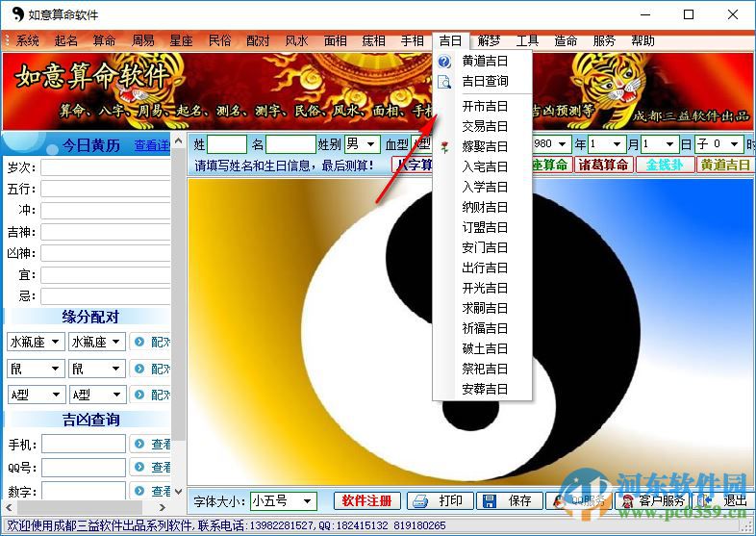
Task: Click the 软件注册 button
Action: click(366, 501)
